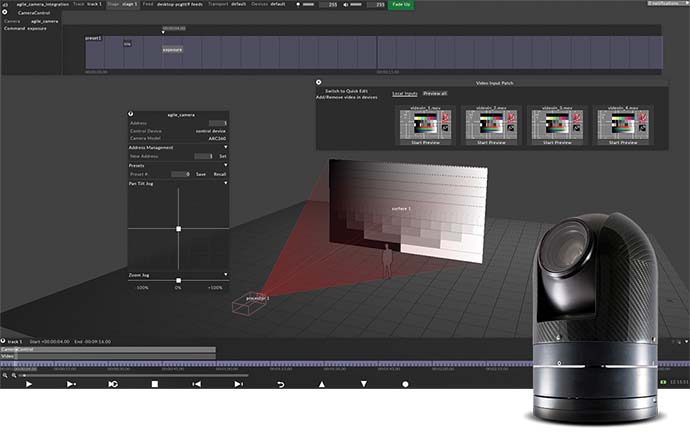
Task: Close the CameraControl layer editor
Action: (x=5, y=12)
